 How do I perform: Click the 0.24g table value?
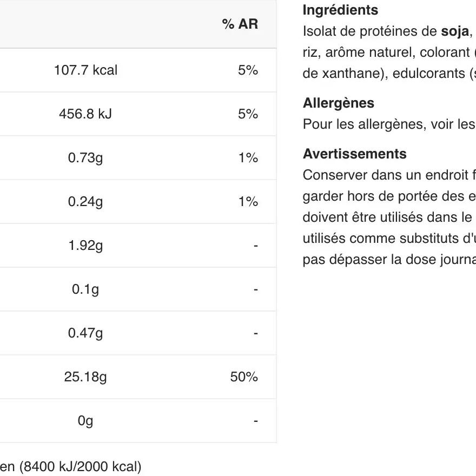point(85,202)
